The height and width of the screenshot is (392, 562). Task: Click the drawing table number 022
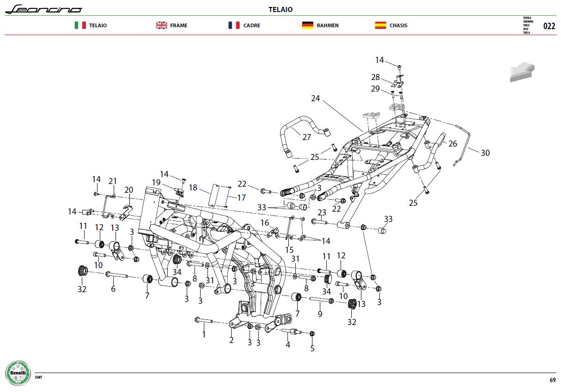pos(549,26)
